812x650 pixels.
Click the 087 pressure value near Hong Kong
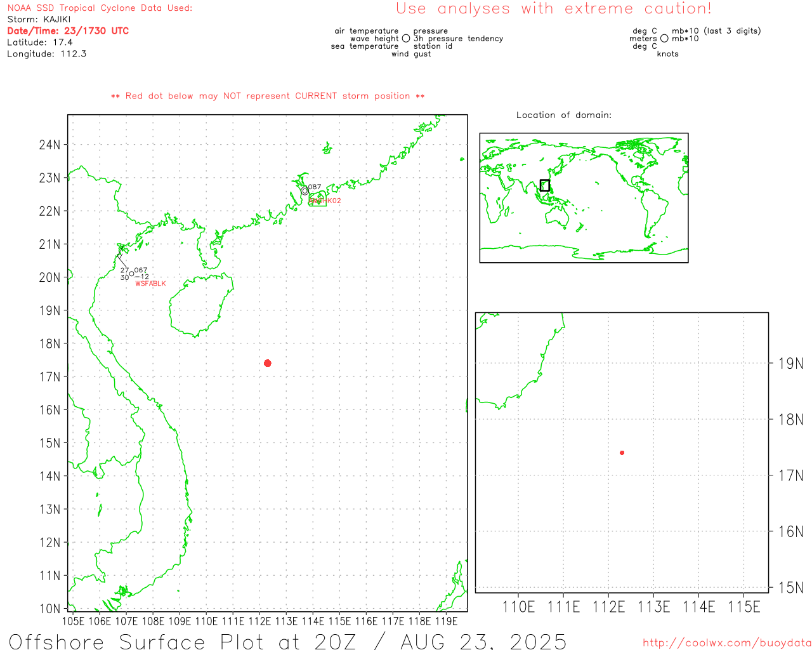pos(315,187)
